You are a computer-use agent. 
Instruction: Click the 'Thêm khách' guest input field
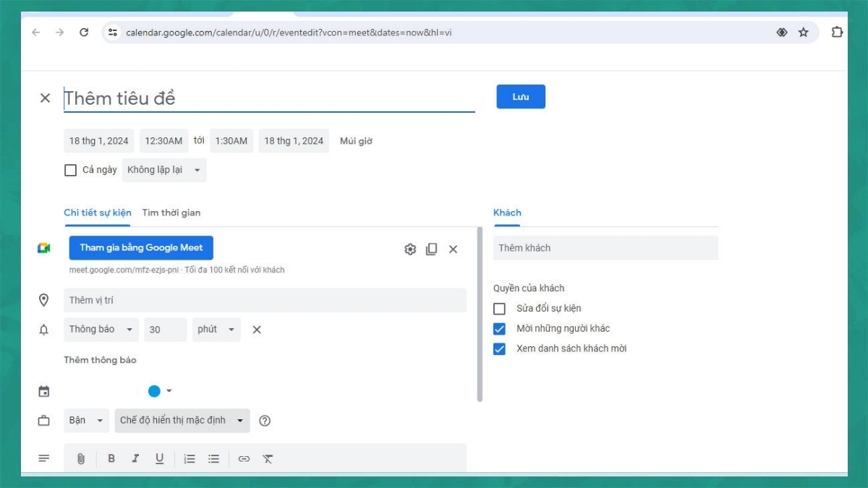tap(605, 247)
